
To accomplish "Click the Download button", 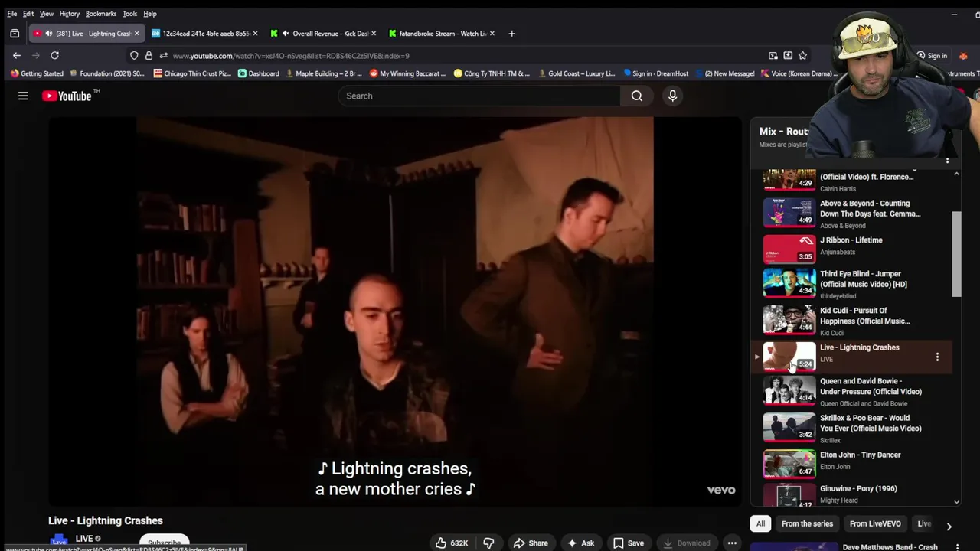I will (x=687, y=543).
